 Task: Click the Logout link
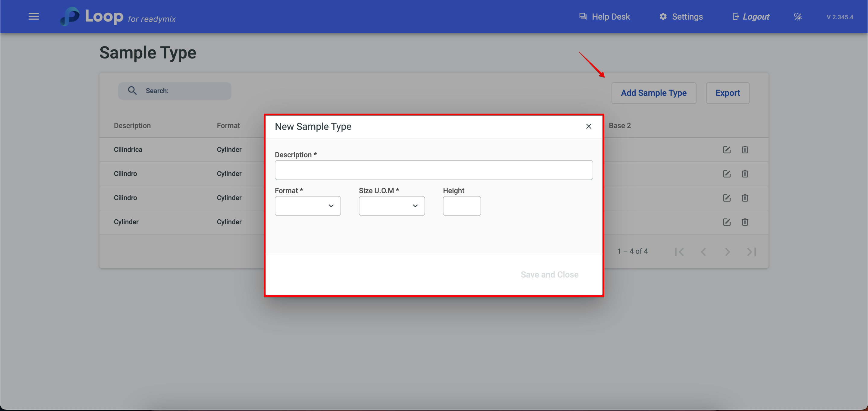751,17
